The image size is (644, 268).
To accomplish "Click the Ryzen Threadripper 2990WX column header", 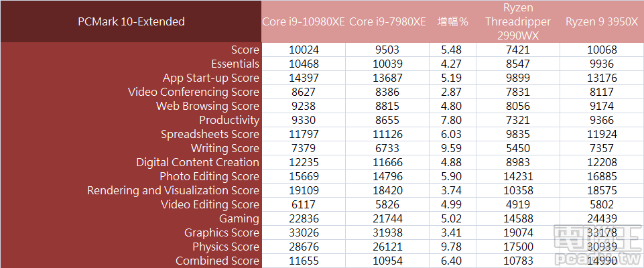I will [x=518, y=21].
